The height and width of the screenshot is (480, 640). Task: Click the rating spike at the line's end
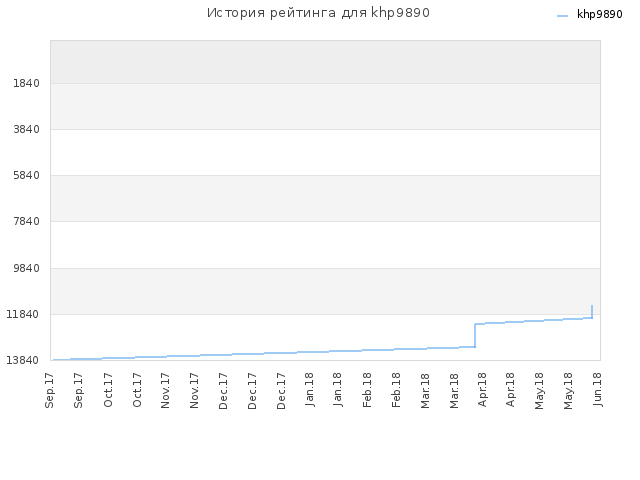coord(592,311)
